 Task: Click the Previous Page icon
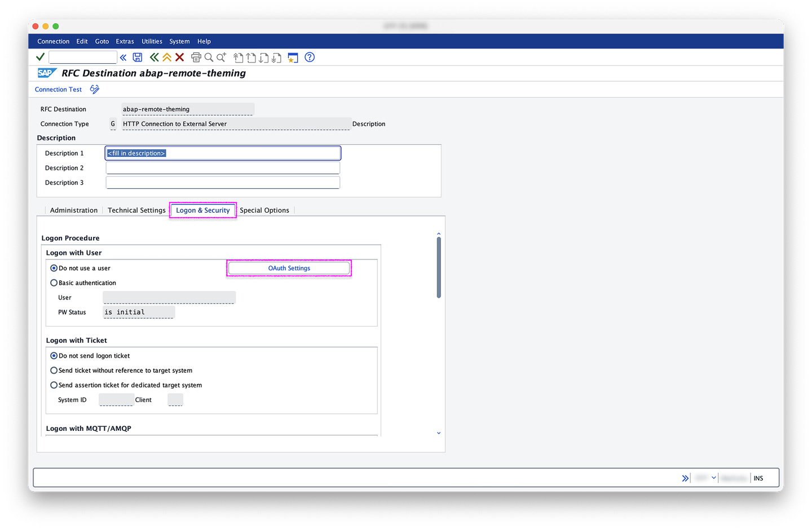pos(251,58)
